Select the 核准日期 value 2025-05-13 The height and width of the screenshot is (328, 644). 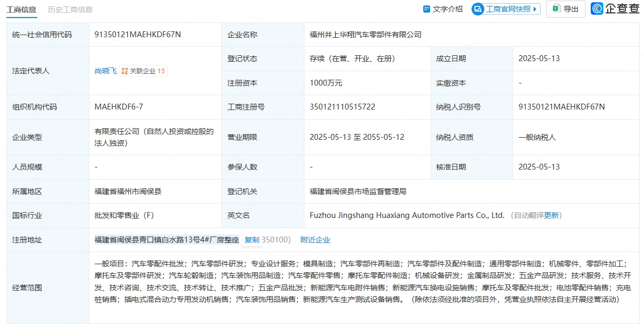539,167
